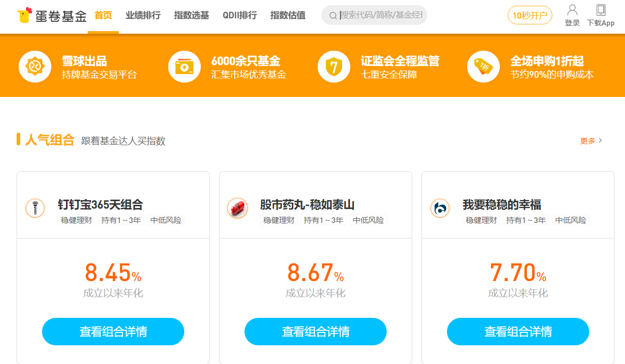Click the 7.70% annualized return
625x364 pixels.
point(518,272)
